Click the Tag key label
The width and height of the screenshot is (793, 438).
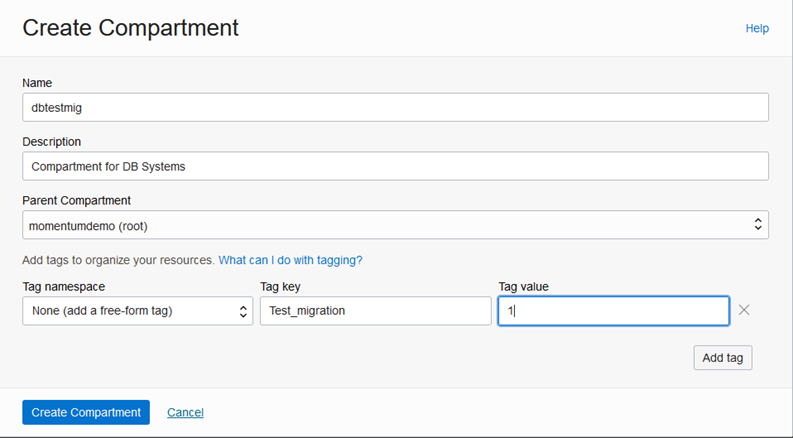[x=281, y=287]
